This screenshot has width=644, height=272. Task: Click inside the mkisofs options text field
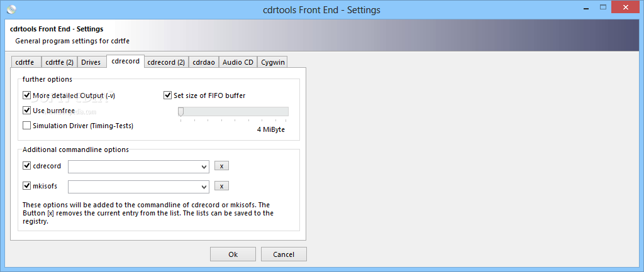135,187
